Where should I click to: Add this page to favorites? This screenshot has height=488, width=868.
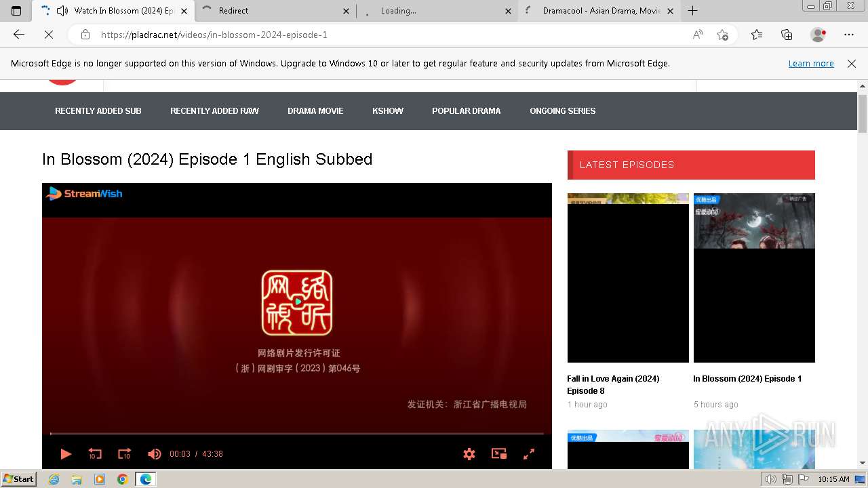pyautogui.click(x=723, y=35)
